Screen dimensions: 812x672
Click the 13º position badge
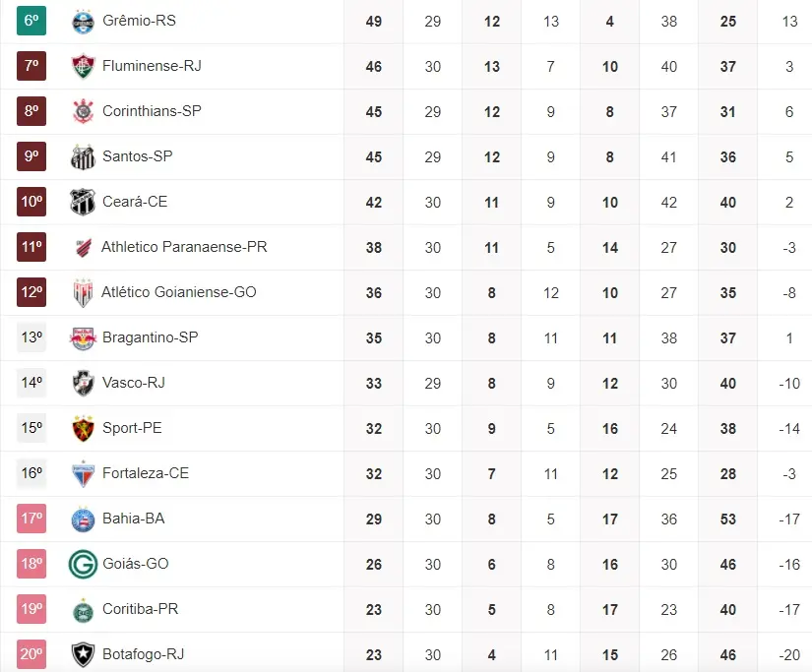[x=31, y=337]
